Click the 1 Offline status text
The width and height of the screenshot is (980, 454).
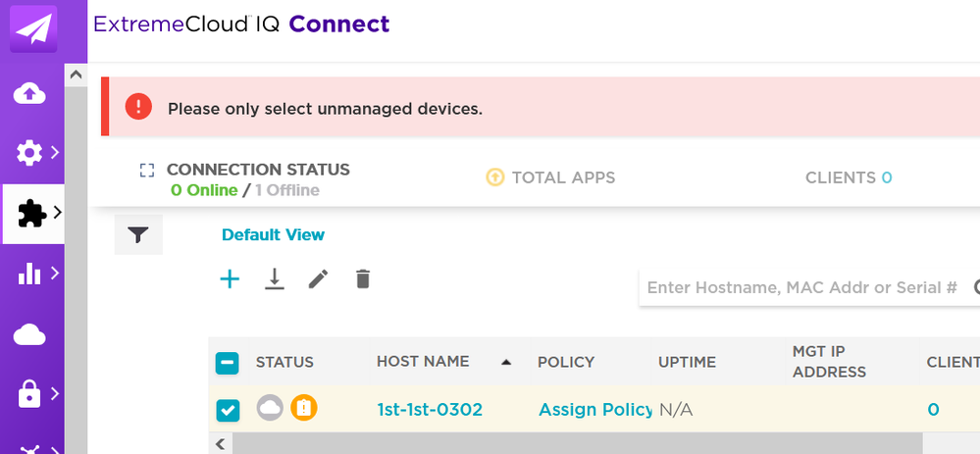(286, 190)
